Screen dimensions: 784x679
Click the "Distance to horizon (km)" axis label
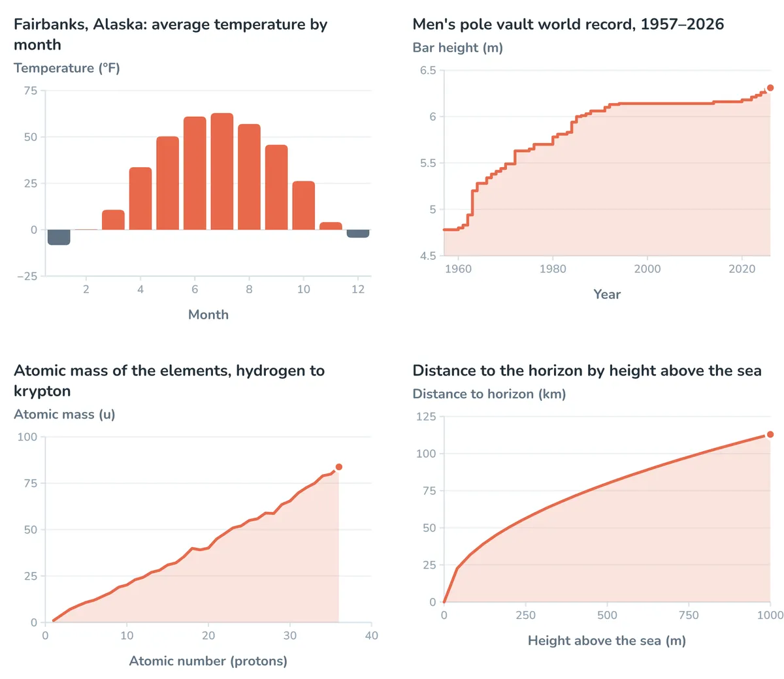coord(489,394)
